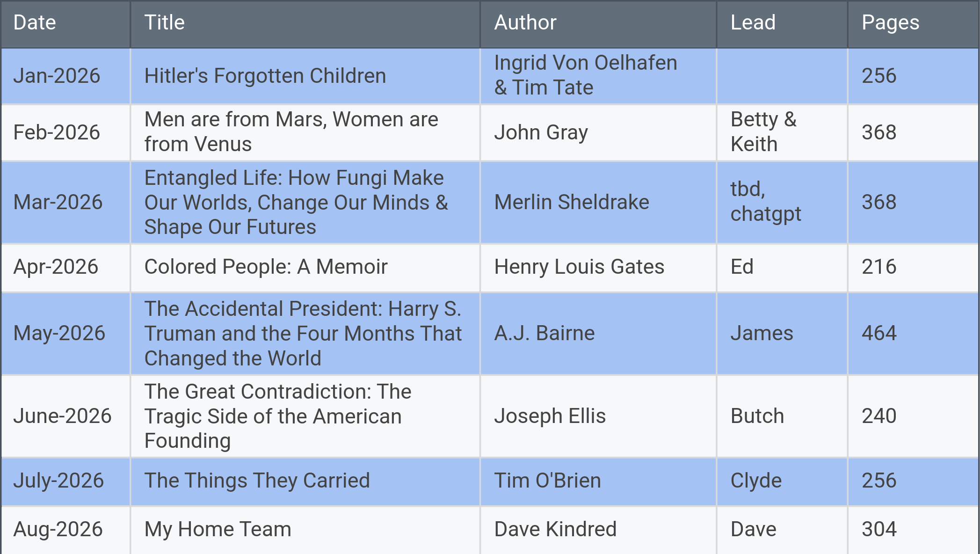Click the "Betty & Keith" lead cell
Viewport: 980px width, 554px height.
(x=763, y=132)
